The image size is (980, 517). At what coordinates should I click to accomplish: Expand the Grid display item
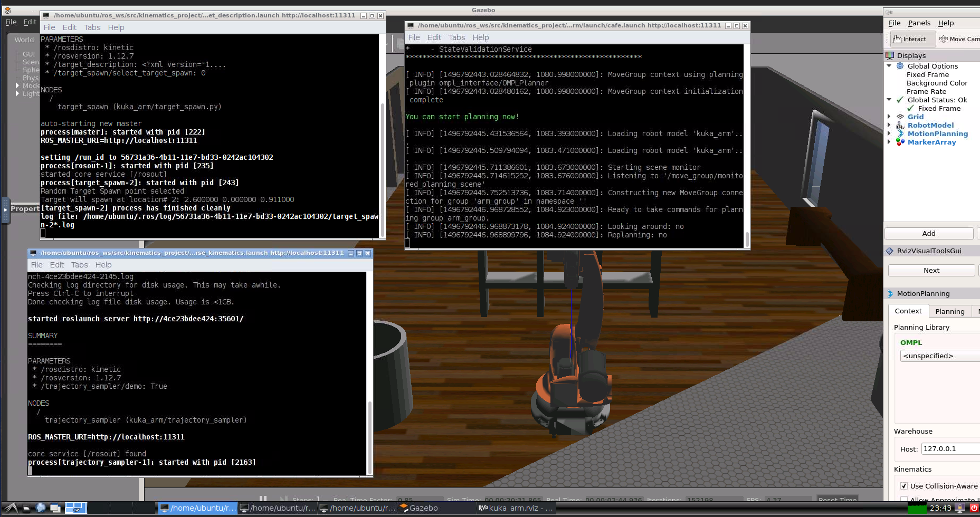click(x=889, y=117)
